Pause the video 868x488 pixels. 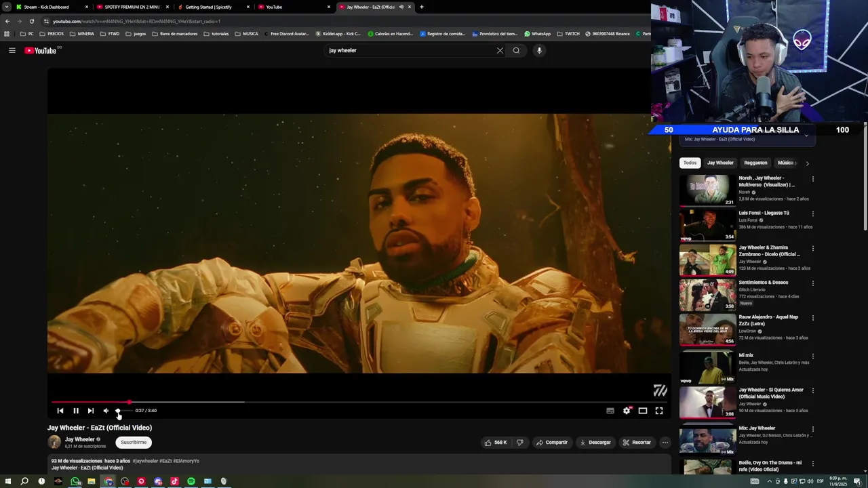point(76,411)
